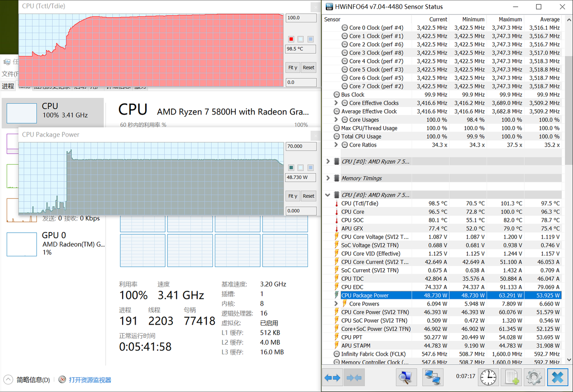Click the HWiNFO sensor list scrollbar down arrow
573x392 pixels.
tap(568, 359)
